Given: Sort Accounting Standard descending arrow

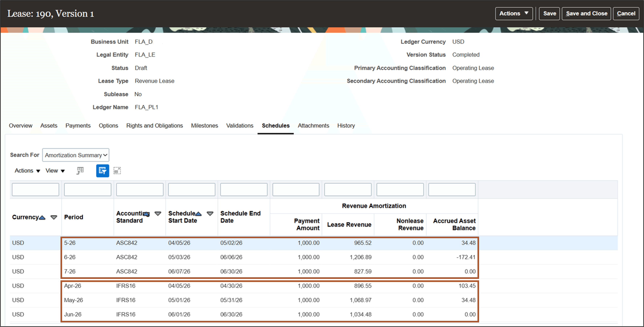Looking at the screenshot, I should coord(158,214).
